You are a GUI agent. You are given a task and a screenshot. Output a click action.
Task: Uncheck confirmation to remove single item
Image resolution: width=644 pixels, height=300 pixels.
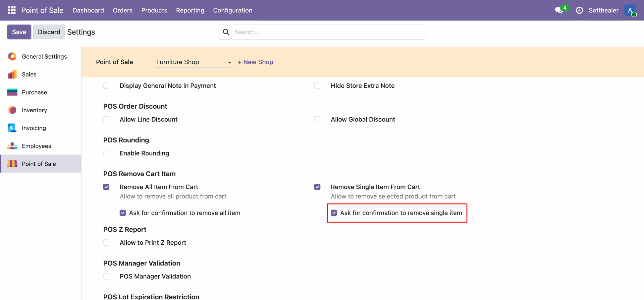coord(334,213)
